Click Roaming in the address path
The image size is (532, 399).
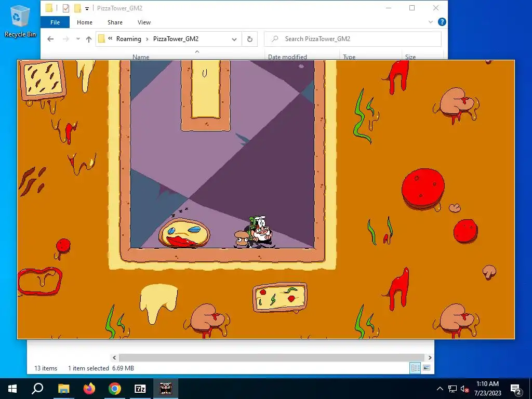pos(129,39)
